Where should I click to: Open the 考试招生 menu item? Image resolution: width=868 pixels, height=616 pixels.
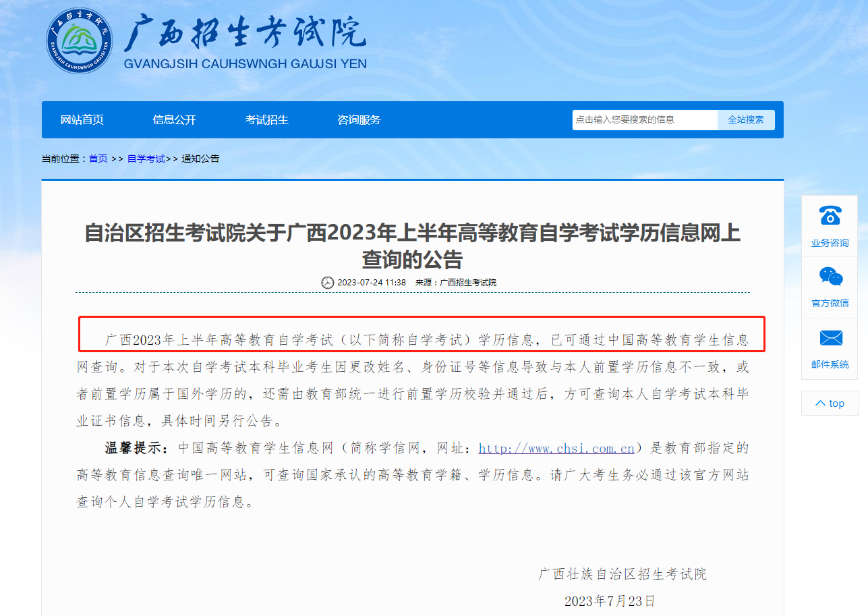[266, 119]
